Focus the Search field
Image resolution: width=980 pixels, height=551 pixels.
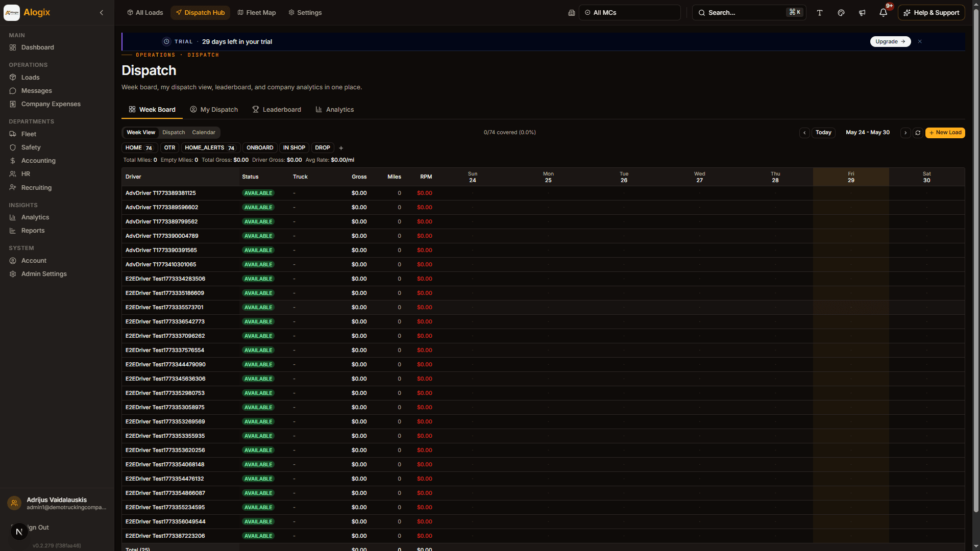(x=748, y=13)
